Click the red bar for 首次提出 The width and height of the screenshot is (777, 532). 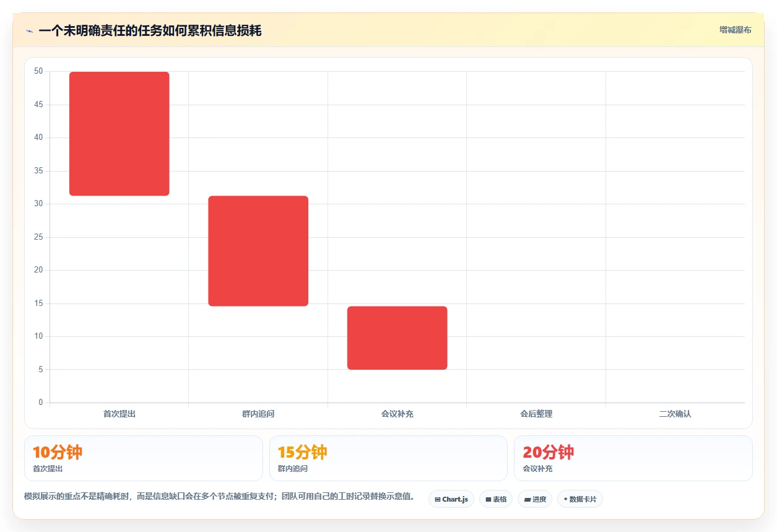pyautogui.click(x=119, y=134)
